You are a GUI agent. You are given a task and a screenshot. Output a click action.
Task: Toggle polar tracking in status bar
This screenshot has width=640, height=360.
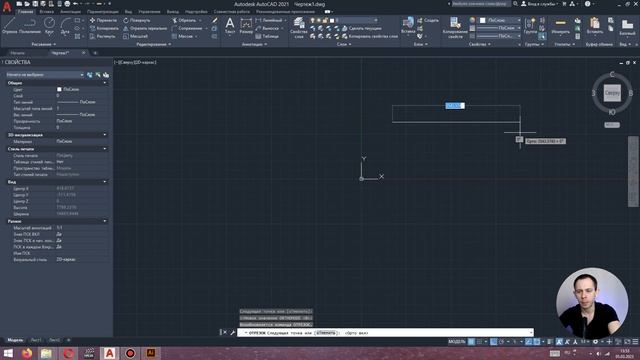(502, 342)
